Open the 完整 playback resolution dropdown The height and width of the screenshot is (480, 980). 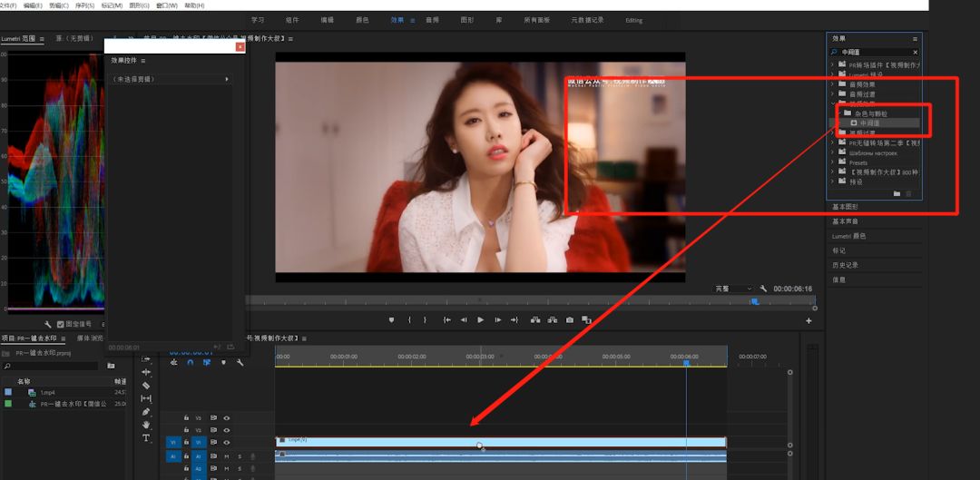733,289
